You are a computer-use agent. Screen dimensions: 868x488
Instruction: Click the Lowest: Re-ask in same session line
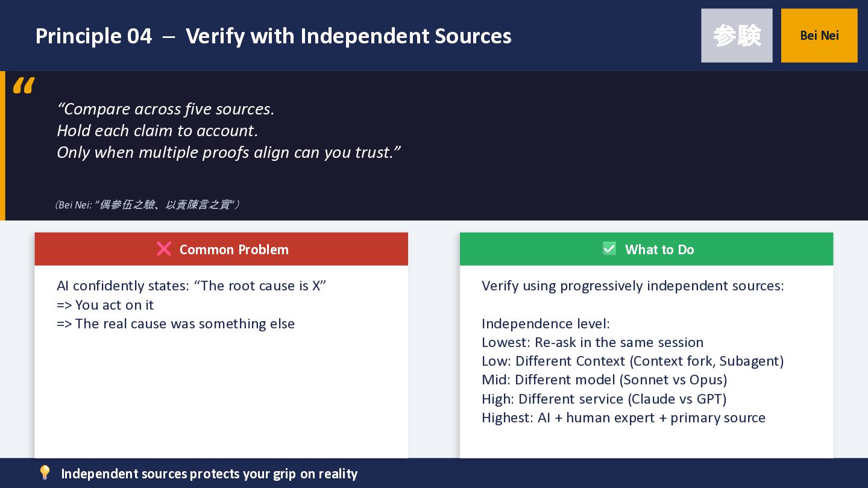pos(592,342)
